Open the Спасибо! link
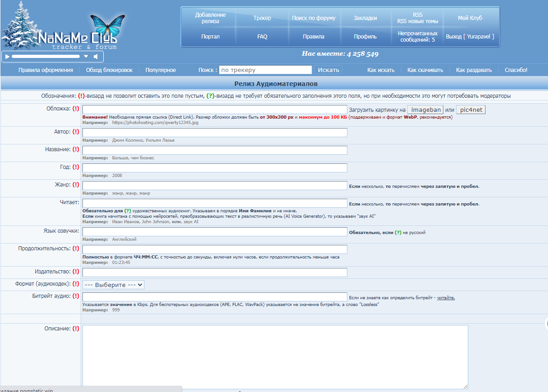The width and height of the screenshot is (548, 392). pos(516,70)
